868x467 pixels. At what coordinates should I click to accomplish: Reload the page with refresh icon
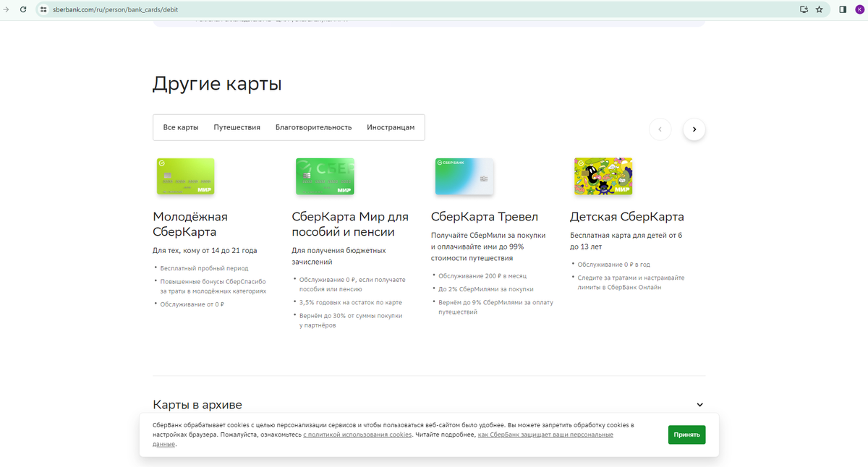23,9
